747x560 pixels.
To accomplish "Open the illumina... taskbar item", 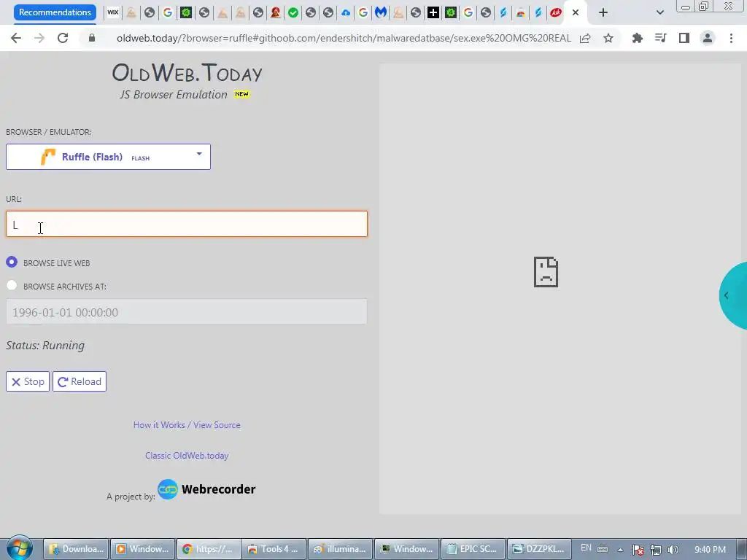I will pyautogui.click(x=340, y=549).
